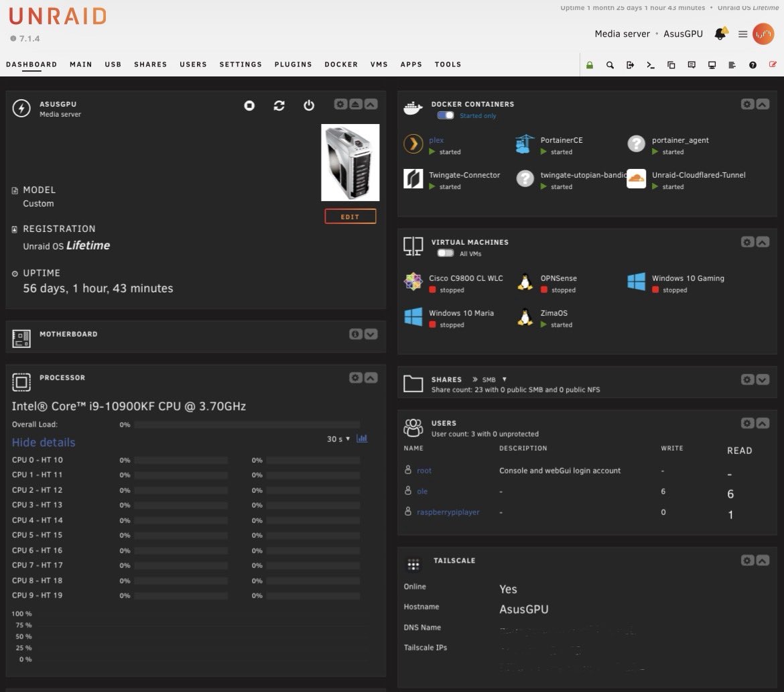Click the help question mark icon
Screen dimensions: 784x692
coord(753,65)
